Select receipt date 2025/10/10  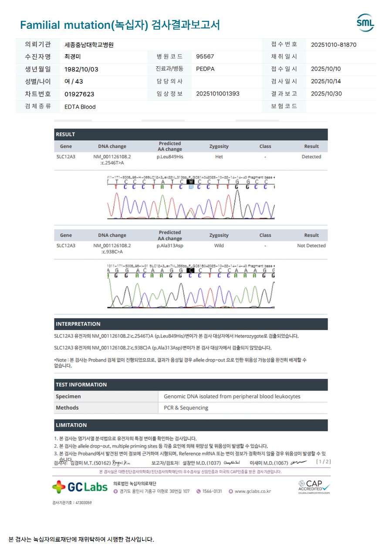point(326,69)
